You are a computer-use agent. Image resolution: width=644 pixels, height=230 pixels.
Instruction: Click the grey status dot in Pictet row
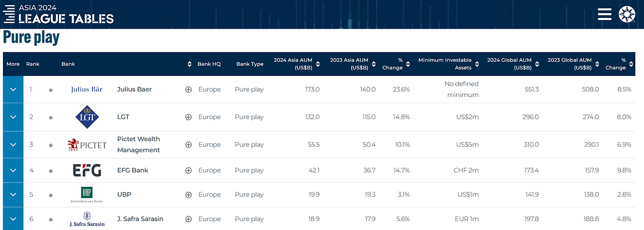[x=51, y=146]
